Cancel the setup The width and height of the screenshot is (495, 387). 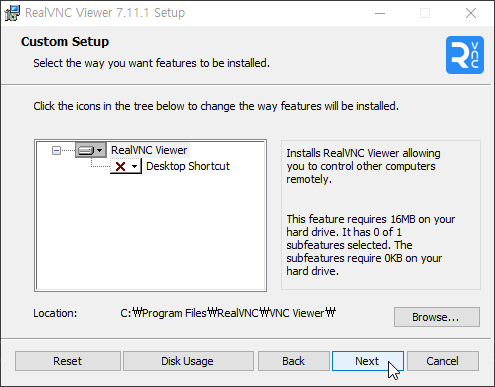click(443, 361)
